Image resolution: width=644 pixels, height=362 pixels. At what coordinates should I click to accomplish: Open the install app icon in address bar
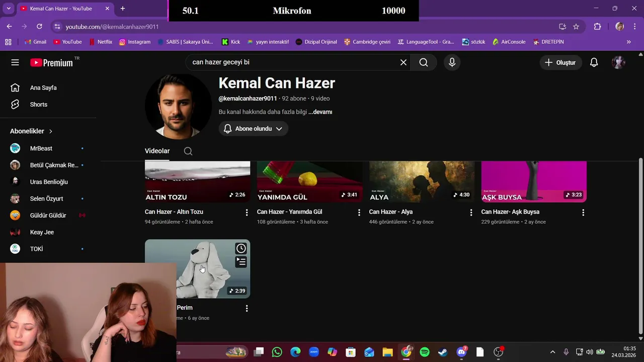(562, 27)
